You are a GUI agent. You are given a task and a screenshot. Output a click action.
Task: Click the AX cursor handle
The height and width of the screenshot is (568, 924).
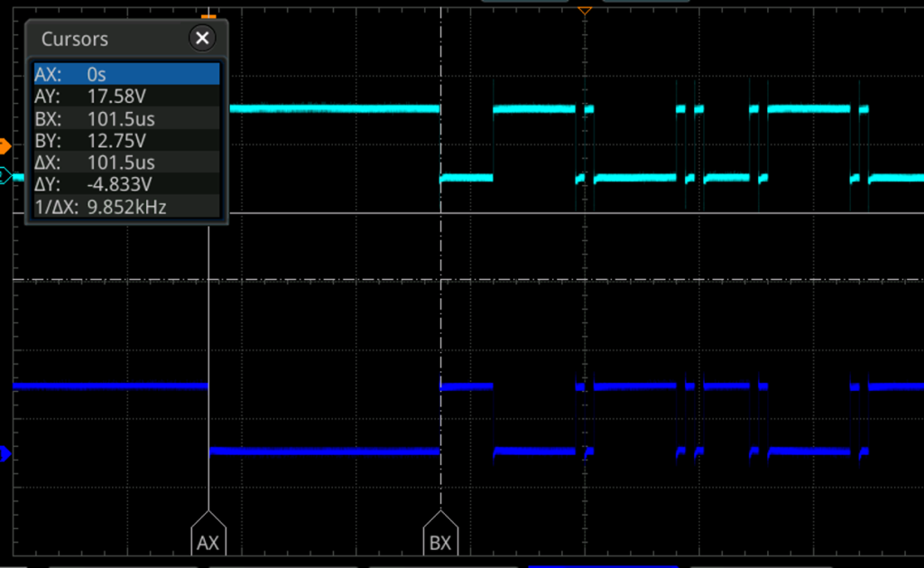(x=208, y=535)
